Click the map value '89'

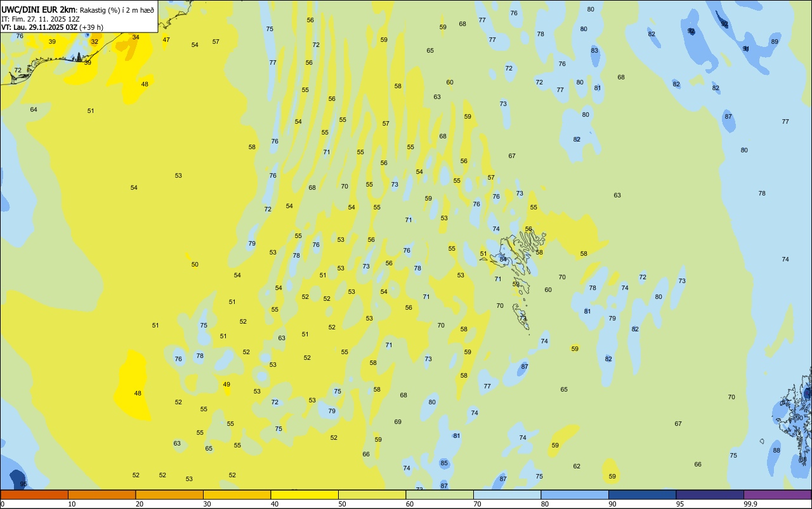click(775, 42)
